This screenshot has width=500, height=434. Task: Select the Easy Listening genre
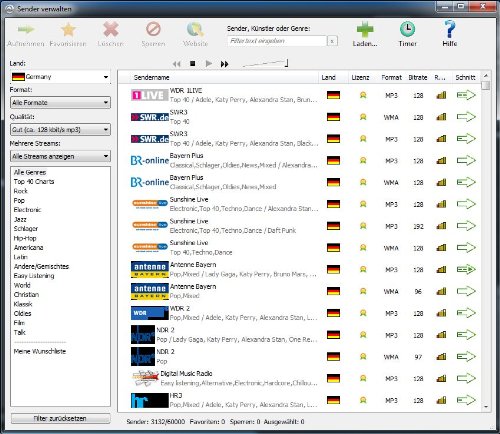34,276
